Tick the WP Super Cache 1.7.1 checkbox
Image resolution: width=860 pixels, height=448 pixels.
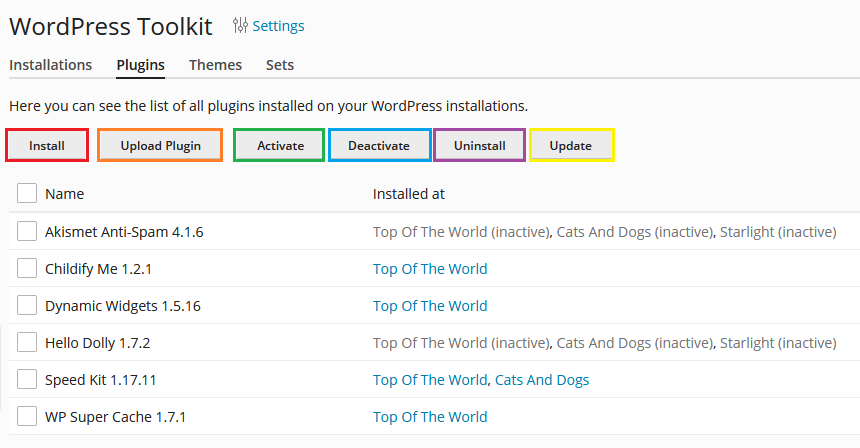click(27, 416)
